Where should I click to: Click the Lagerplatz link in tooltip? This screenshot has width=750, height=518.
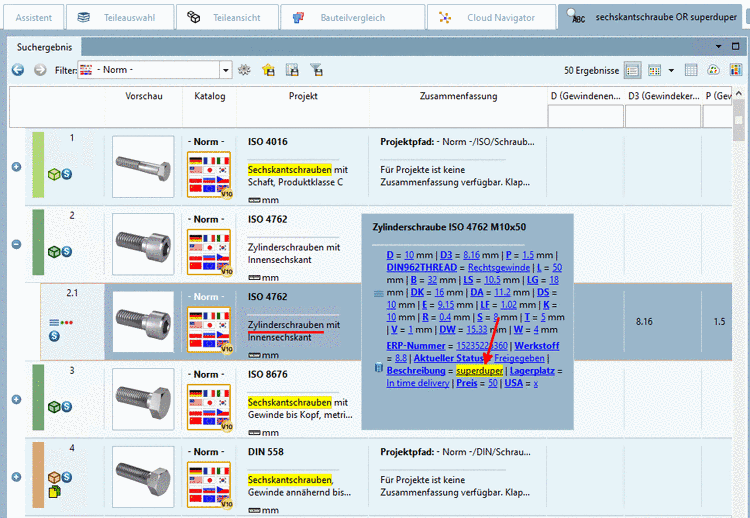click(x=532, y=371)
